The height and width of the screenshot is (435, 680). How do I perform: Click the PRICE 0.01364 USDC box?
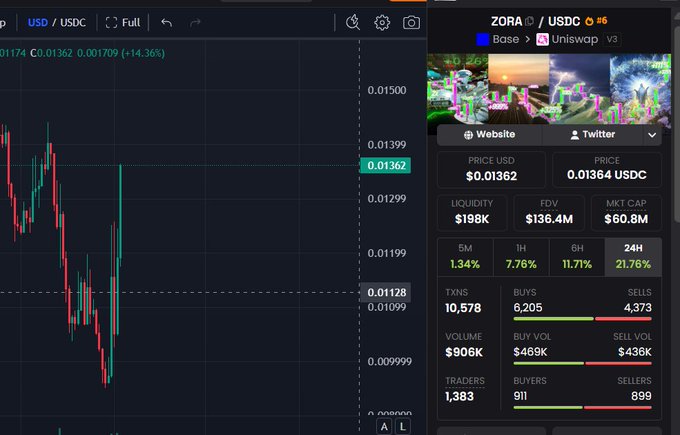coord(607,169)
